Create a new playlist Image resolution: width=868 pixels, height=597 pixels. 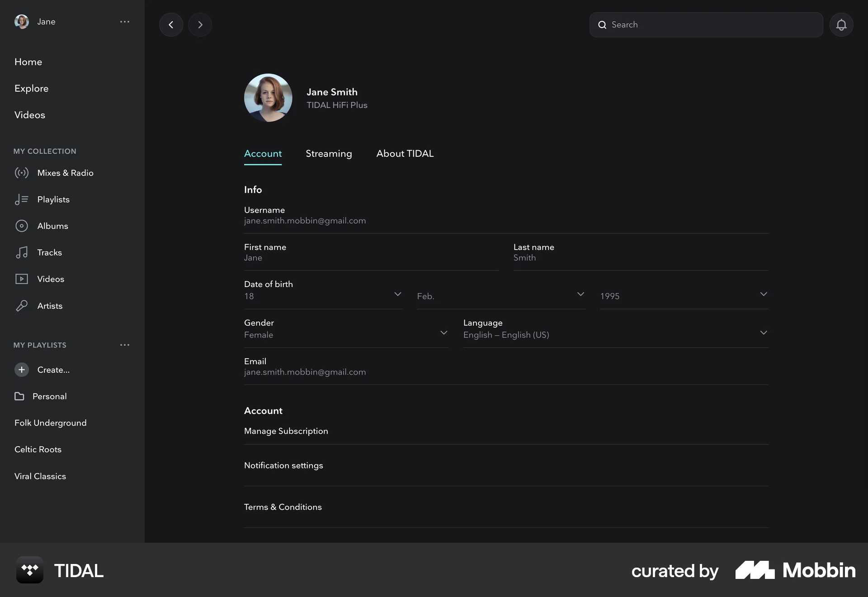[42, 370]
